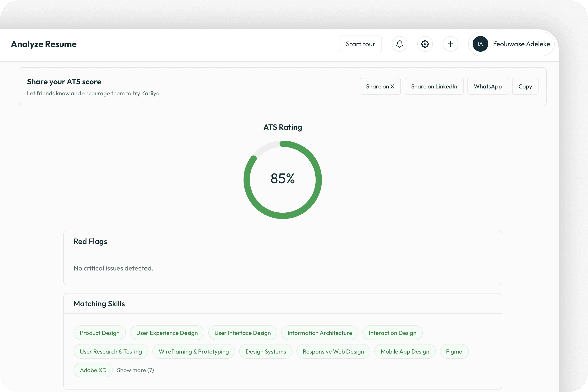Click the Analyze Resume page title

click(x=44, y=44)
